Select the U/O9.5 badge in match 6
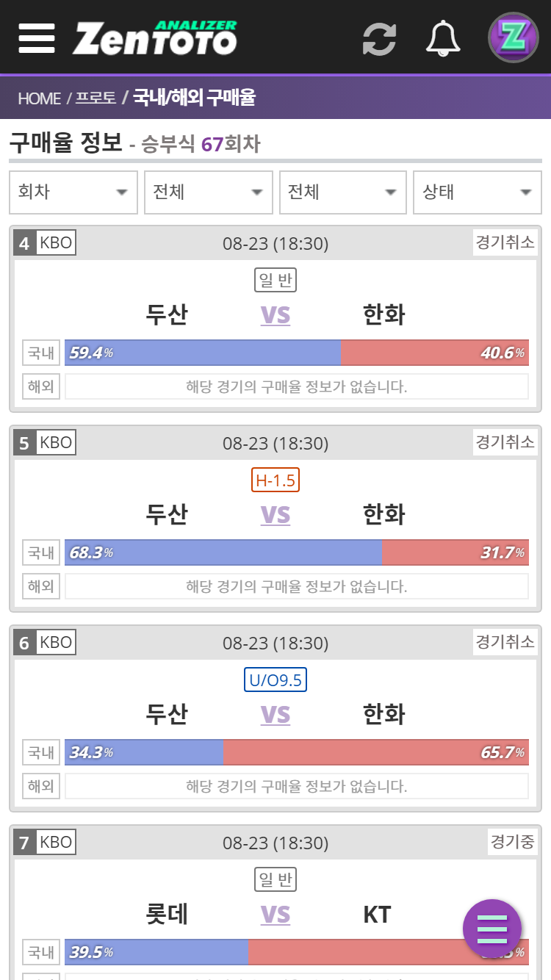 point(275,680)
